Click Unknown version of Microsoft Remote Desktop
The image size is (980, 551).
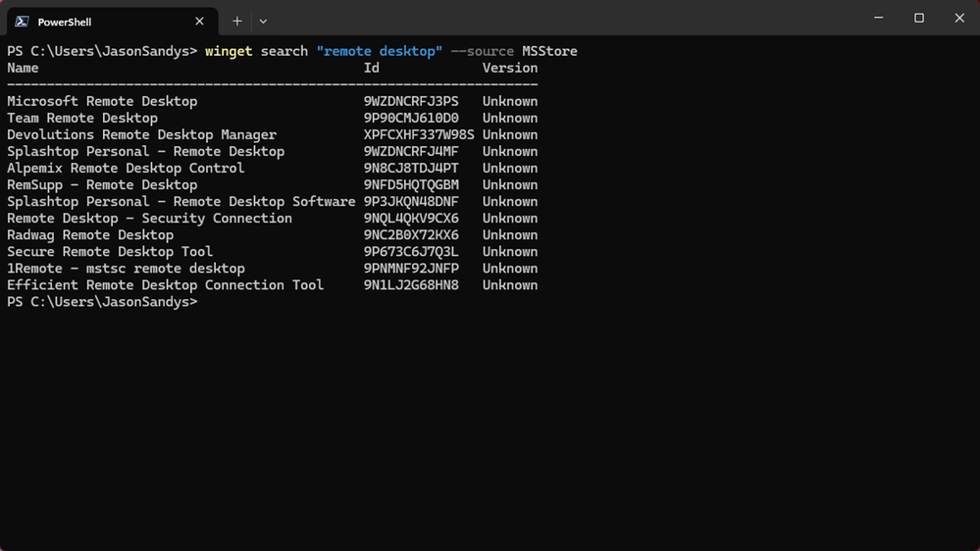click(509, 101)
